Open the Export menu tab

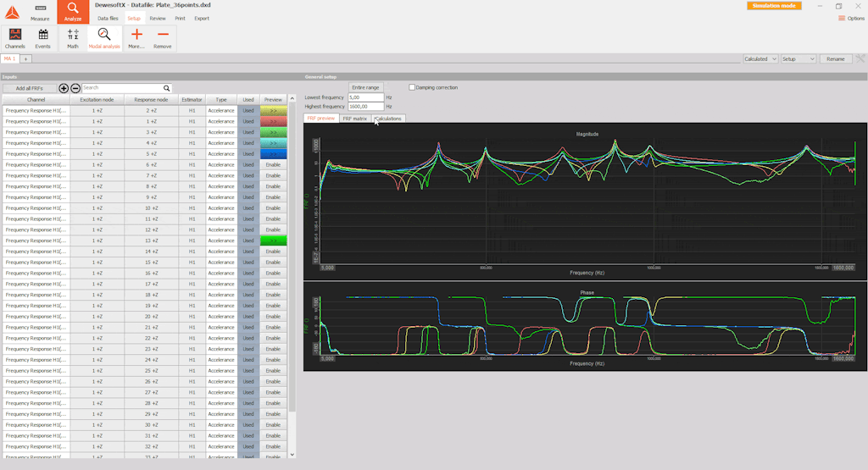pos(202,19)
